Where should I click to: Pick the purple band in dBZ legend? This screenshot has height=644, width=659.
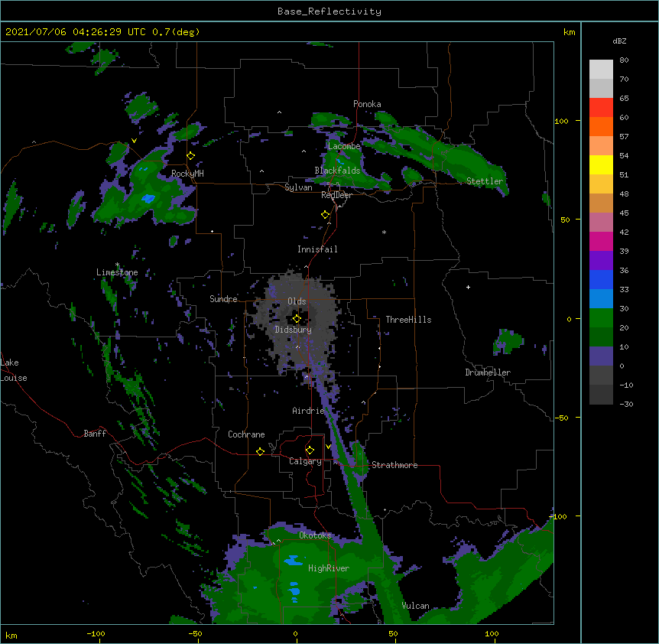(601, 261)
